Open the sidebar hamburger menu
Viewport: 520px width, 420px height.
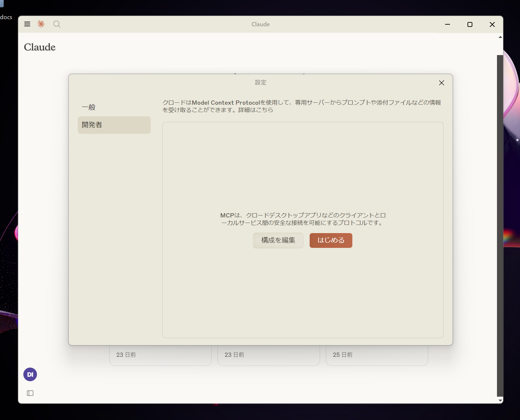coord(27,24)
